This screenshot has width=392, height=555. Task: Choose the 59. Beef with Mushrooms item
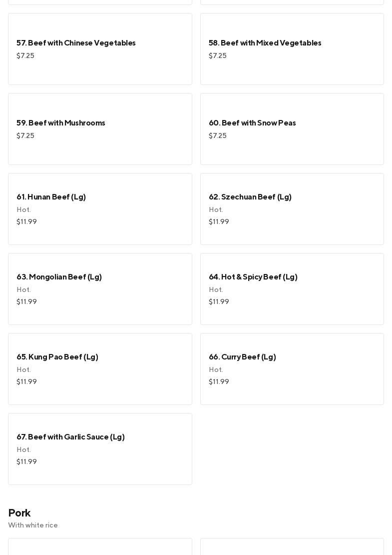[100, 129]
